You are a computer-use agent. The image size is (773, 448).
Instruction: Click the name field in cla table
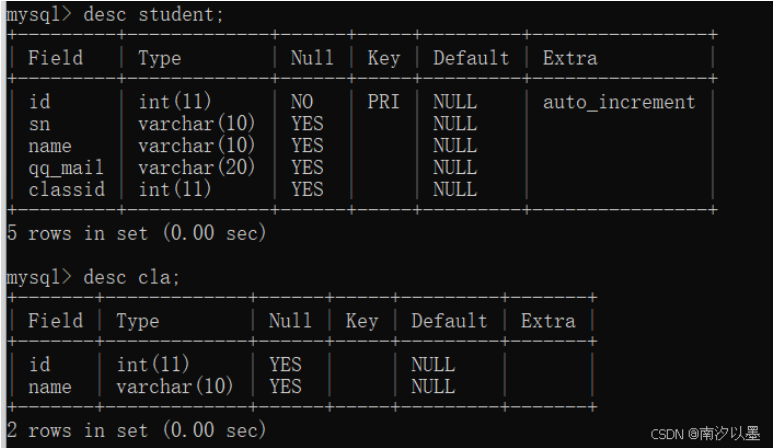[49, 386]
